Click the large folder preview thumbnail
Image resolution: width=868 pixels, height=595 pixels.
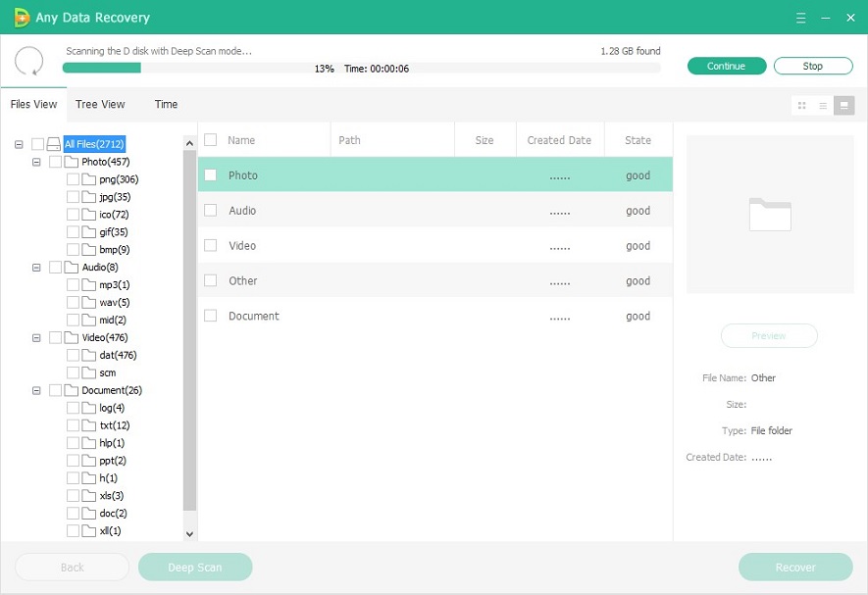click(770, 215)
